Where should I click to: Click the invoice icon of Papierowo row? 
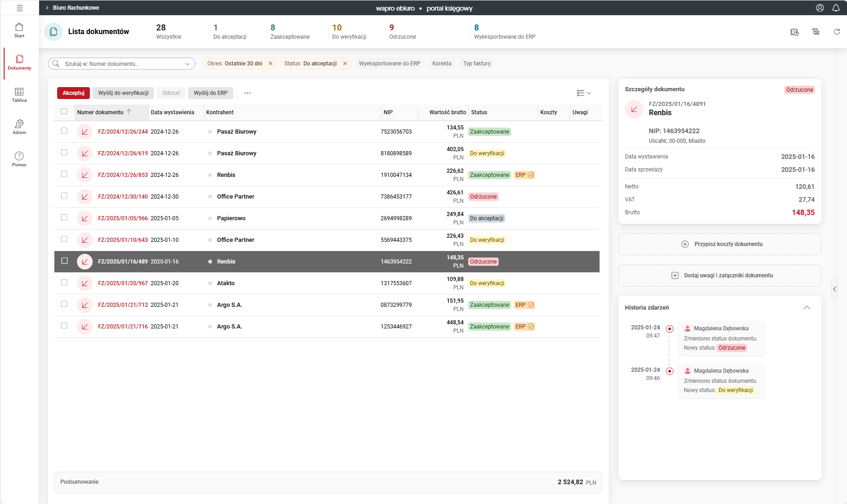(x=85, y=218)
